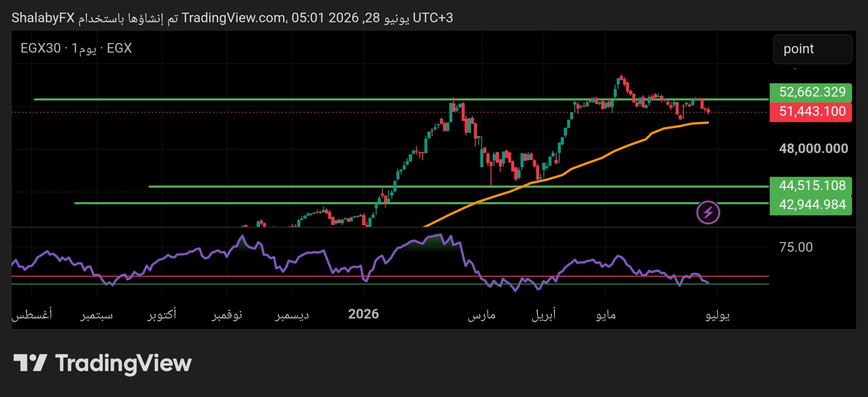Open the 'point' unit box
Image resolution: width=868 pixels, height=397 pixels.
(812, 49)
